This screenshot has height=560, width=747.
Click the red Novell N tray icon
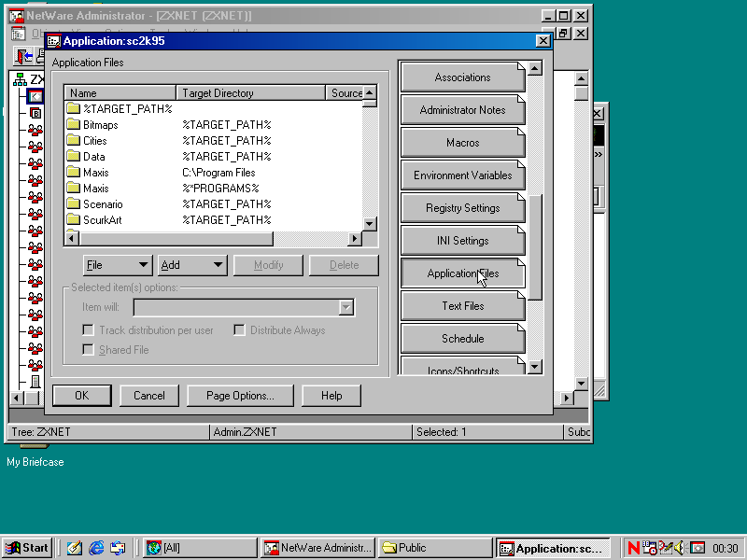tap(634, 548)
